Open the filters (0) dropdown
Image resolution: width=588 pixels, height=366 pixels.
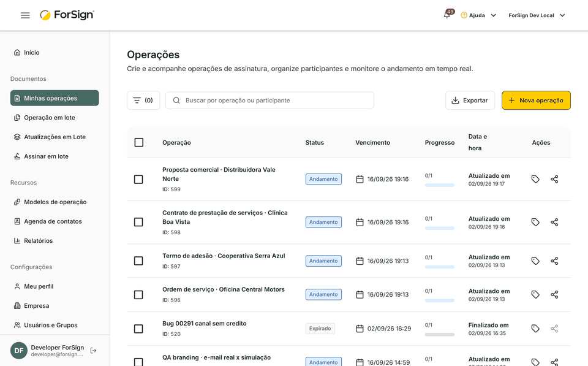pyautogui.click(x=143, y=100)
